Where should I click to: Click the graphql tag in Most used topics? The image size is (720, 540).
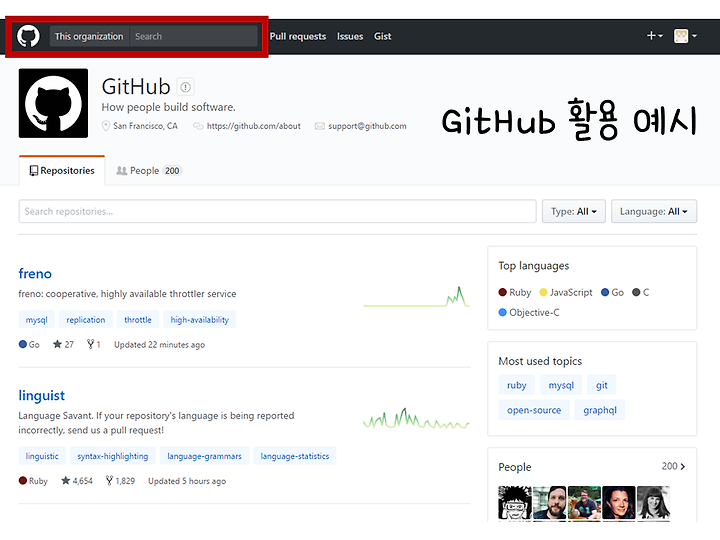tap(600, 410)
